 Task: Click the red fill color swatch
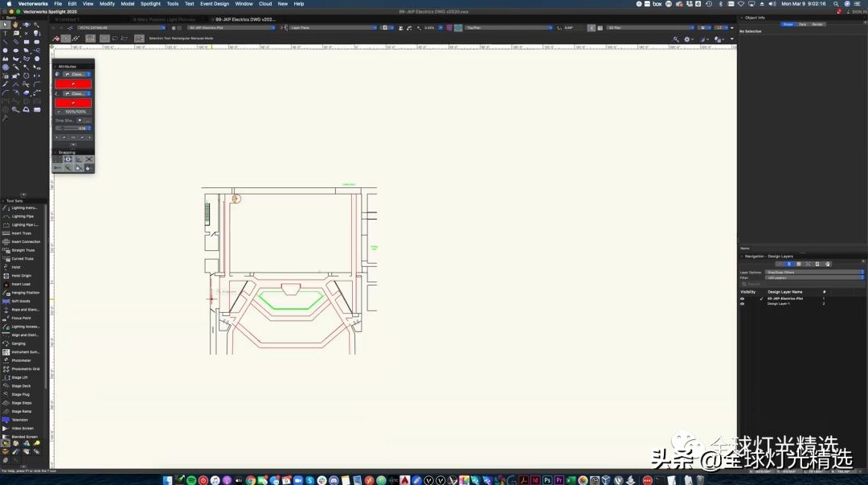coord(73,84)
